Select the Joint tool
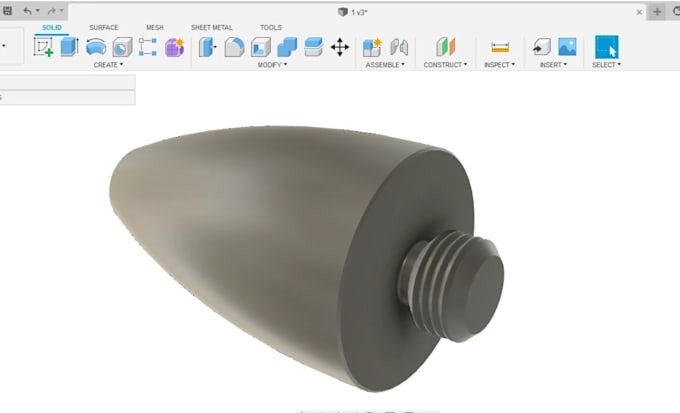Screen dimensions: 680x413 coord(399,47)
